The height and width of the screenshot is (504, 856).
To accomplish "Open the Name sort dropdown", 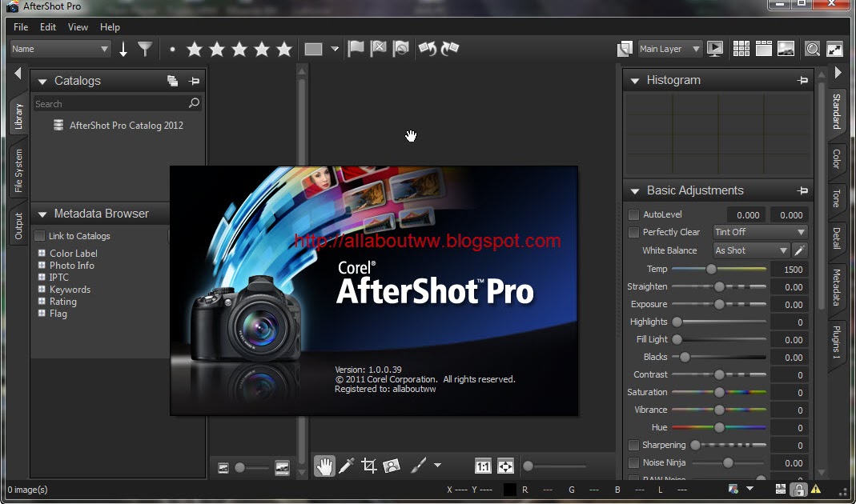I will click(61, 49).
